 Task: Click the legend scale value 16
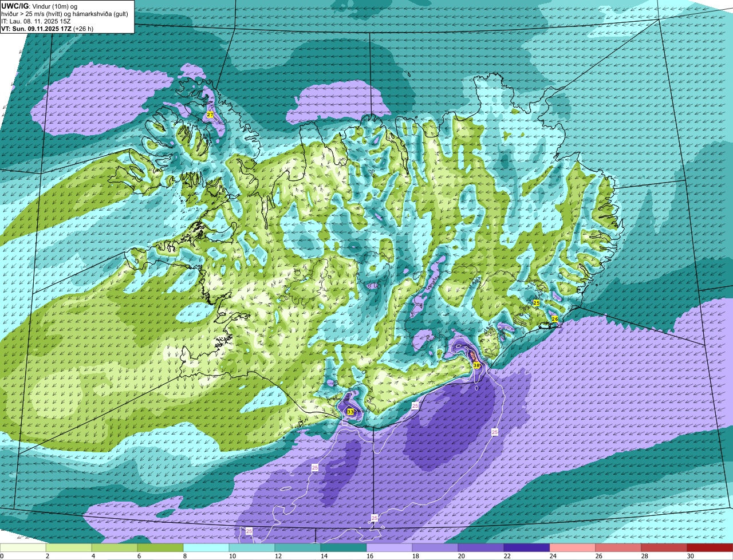coord(369,556)
